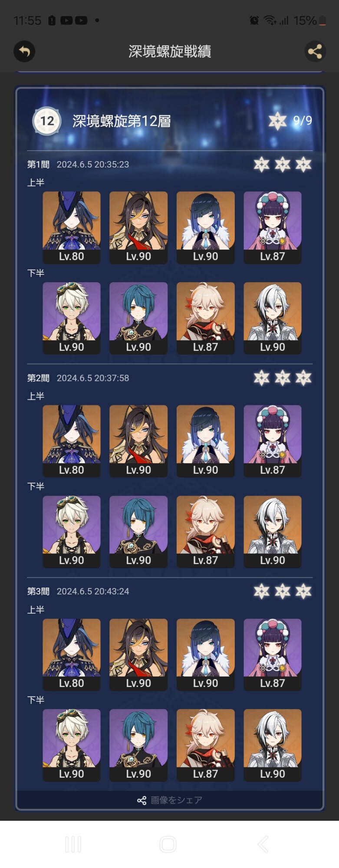Screen dimensions: 339x868
Task: Select cat-eared Lv.90 character in 第1間 上半
Action: pyautogui.click(x=138, y=228)
